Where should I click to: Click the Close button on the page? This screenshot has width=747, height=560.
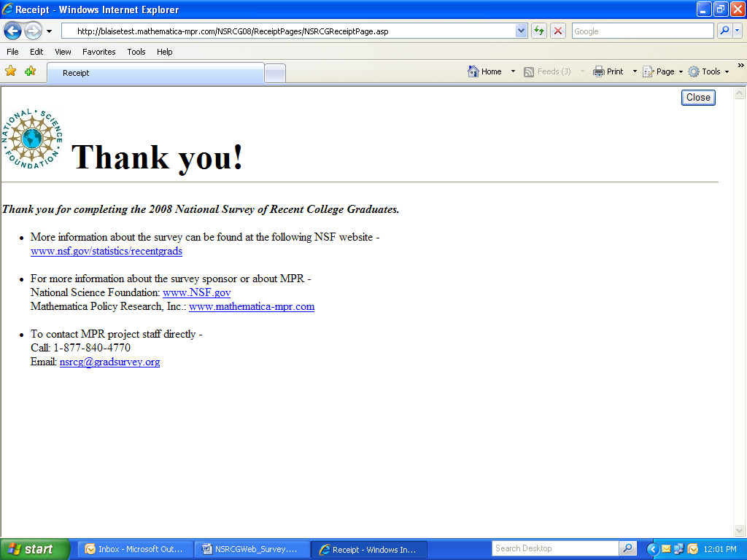pos(698,97)
